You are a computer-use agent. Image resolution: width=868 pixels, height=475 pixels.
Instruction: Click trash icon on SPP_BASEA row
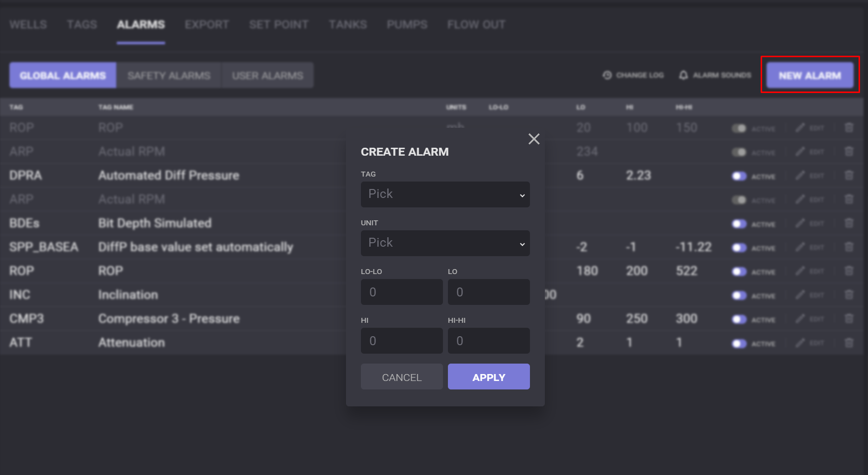[x=849, y=247]
